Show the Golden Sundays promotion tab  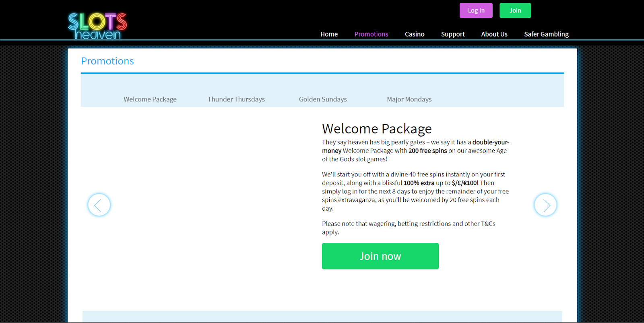[323, 99]
